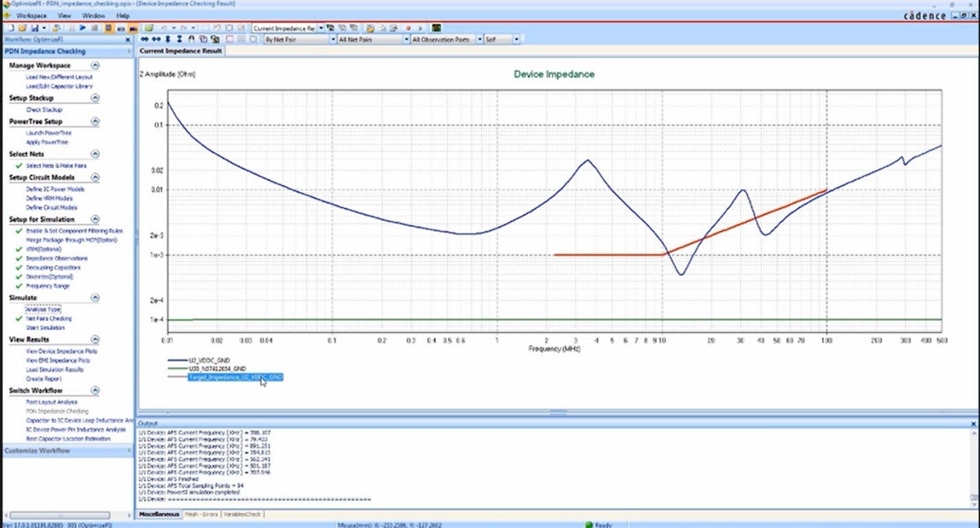Click the horizontal zoom-in arrows icon
Screen dimensions: 980x528
pyautogui.click(x=145, y=40)
